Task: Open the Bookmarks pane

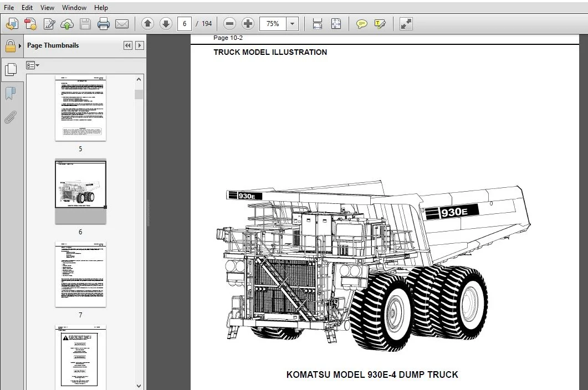Action: (x=11, y=94)
